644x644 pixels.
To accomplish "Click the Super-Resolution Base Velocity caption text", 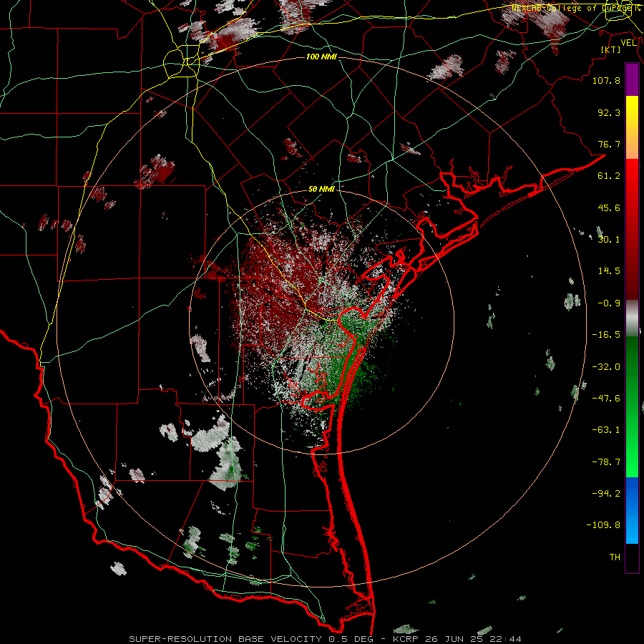I will click(325, 639).
